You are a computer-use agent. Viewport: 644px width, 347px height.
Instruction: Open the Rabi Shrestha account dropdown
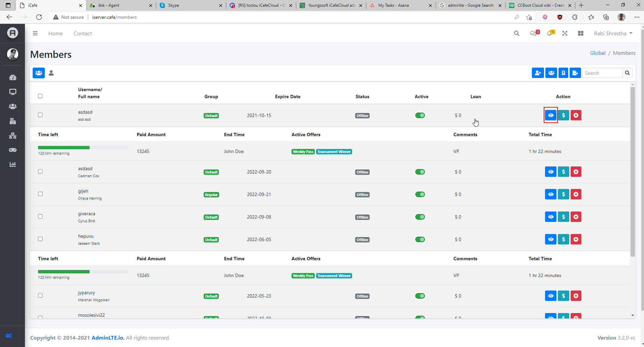click(x=613, y=33)
